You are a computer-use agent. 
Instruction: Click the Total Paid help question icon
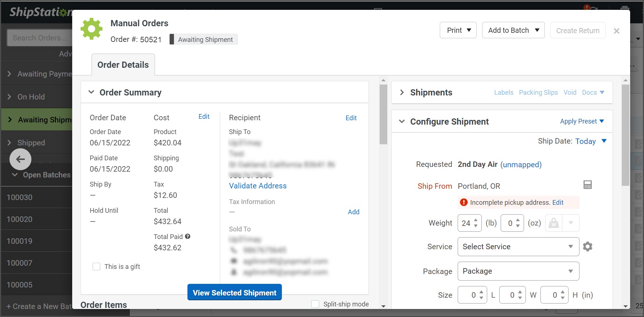pyautogui.click(x=187, y=236)
